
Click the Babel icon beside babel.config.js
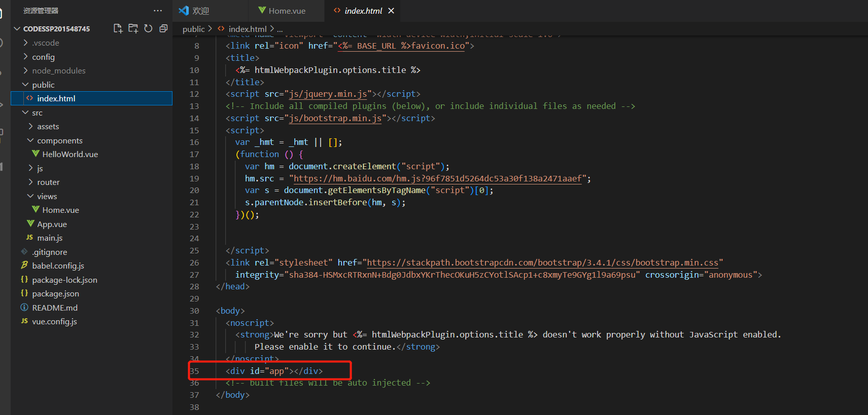24,265
